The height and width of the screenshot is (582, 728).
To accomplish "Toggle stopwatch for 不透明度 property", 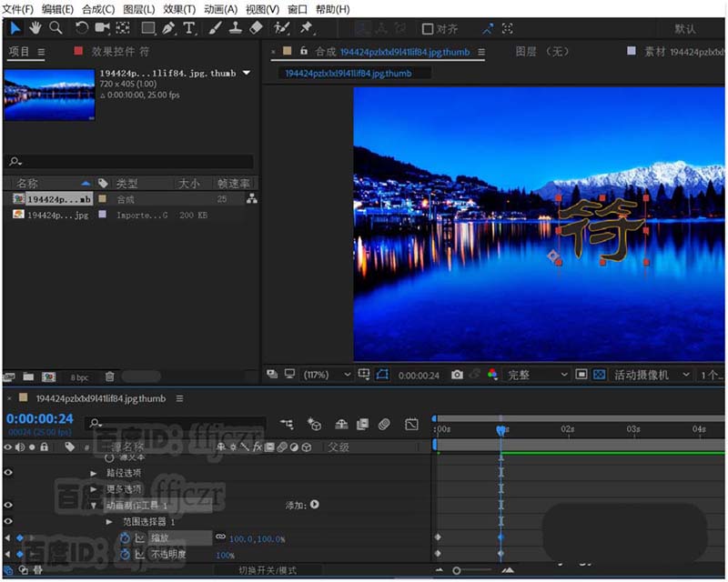I will tap(126, 554).
